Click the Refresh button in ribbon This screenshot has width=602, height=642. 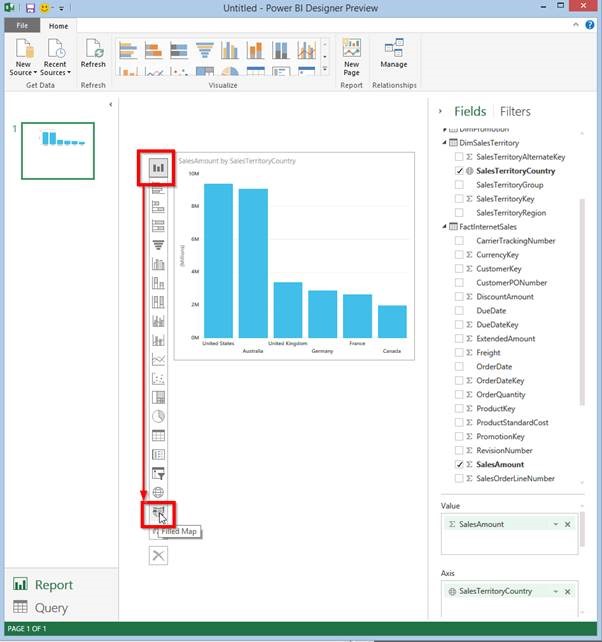click(x=93, y=53)
